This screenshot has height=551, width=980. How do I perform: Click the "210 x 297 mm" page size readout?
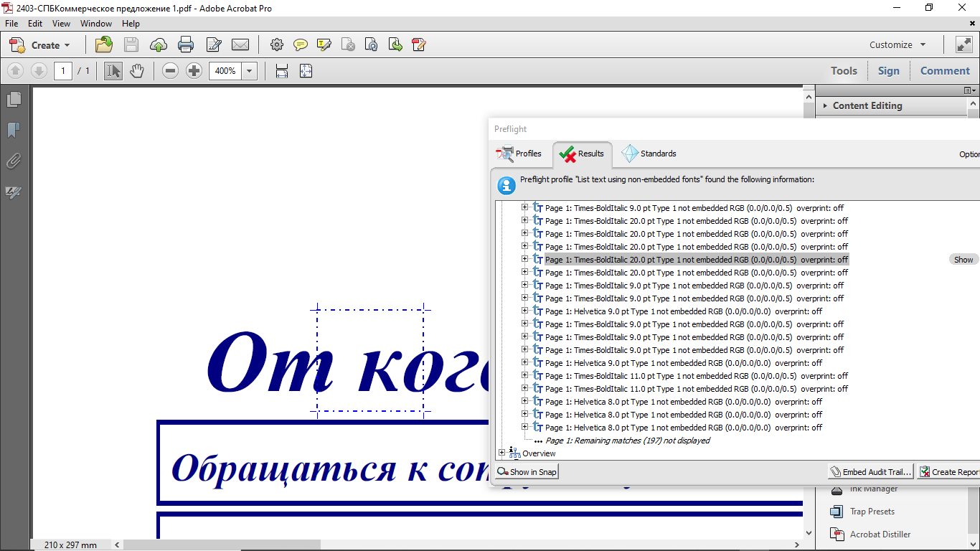click(70, 545)
